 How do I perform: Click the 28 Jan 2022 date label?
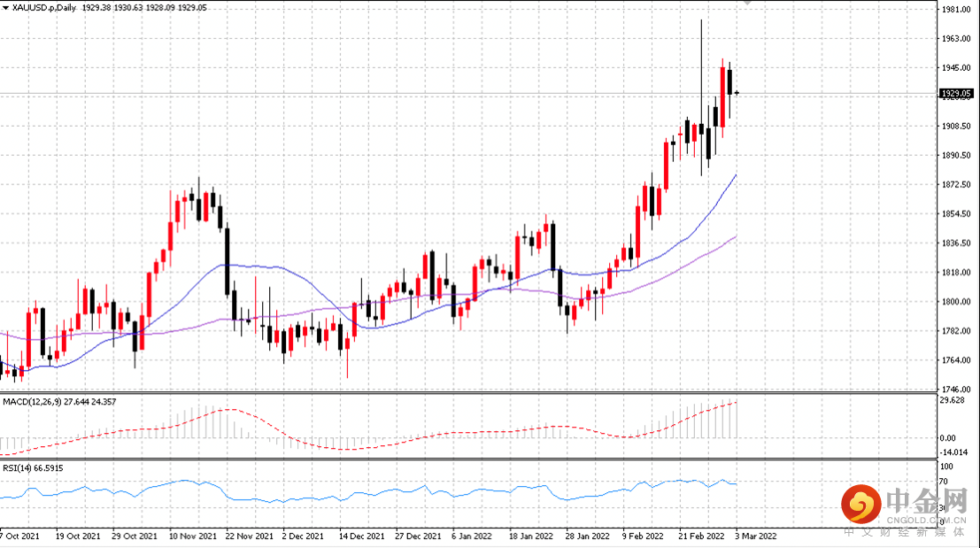pyautogui.click(x=588, y=536)
